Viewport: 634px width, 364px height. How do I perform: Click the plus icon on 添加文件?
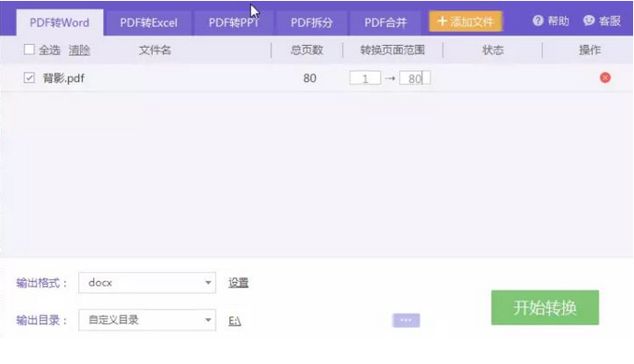tap(442, 21)
